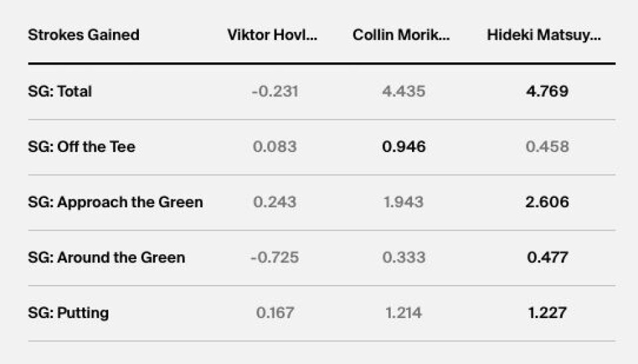Click the bold 1.227 putting value
This screenshot has width=638, height=364.
547,313
